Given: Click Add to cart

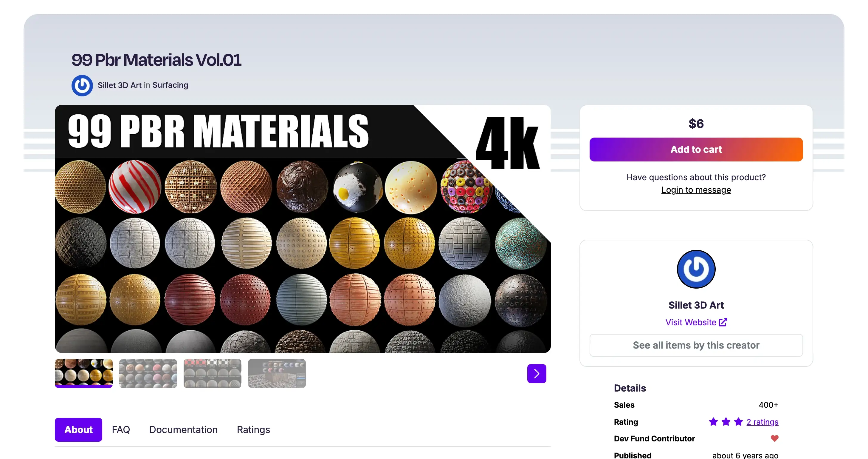Looking at the screenshot, I should coord(695,149).
